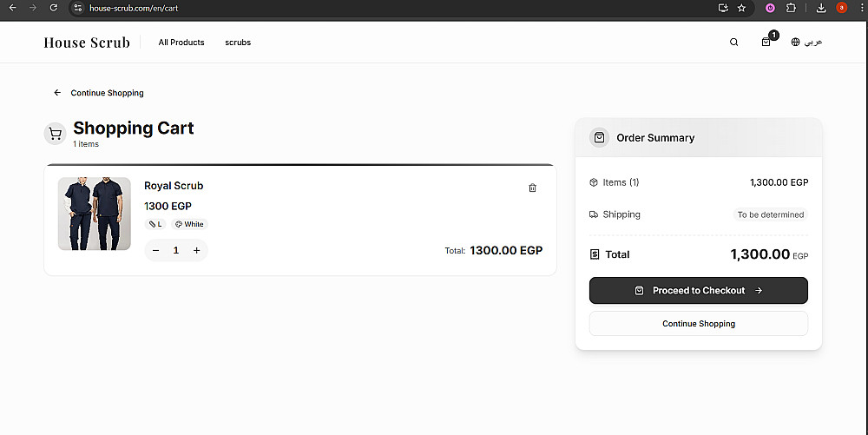Click the White color tag

pyautogui.click(x=189, y=224)
